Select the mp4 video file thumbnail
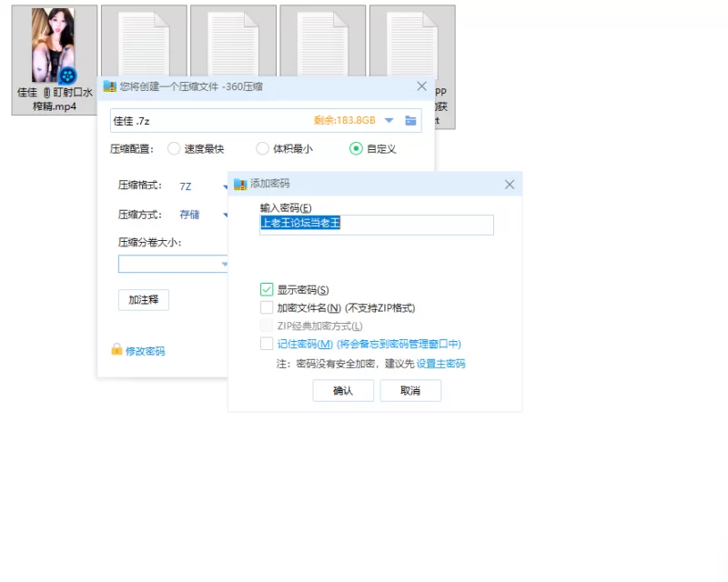This screenshot has height=582, width=728. (53, 45)
